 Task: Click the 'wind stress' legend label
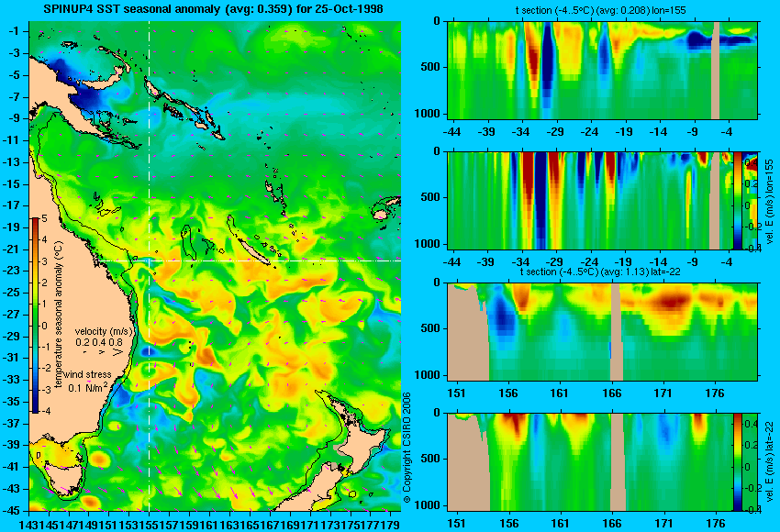point(87,374)
